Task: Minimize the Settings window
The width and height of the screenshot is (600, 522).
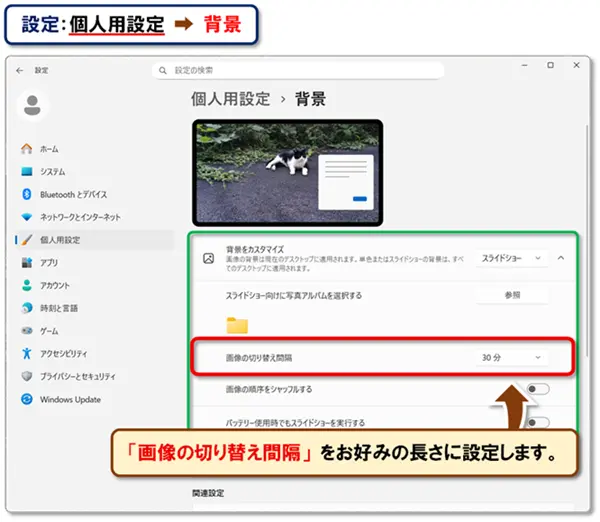Action: (525, 65)
